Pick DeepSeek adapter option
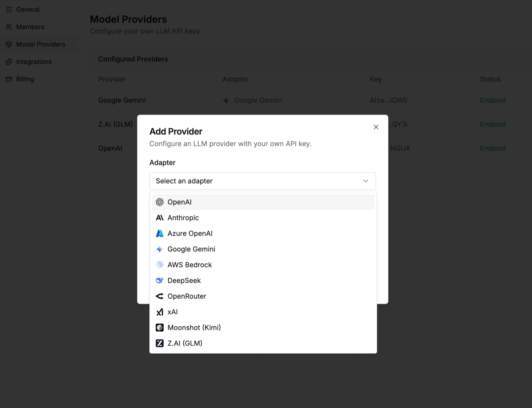Viewport: 532px width, 408px height. point(263,280)
